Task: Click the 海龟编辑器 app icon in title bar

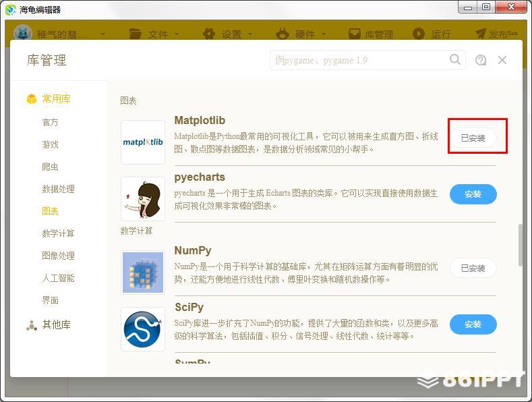Action: pos(11,10)
